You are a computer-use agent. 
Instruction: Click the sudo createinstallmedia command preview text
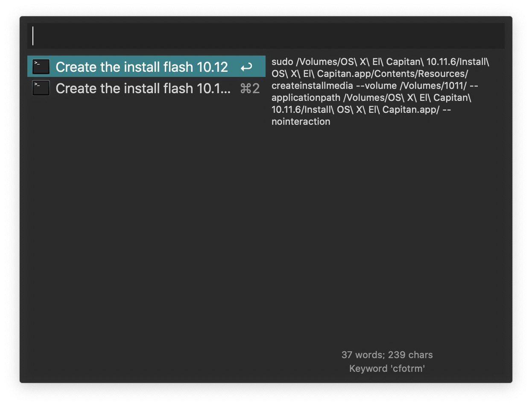click(380, 91)
